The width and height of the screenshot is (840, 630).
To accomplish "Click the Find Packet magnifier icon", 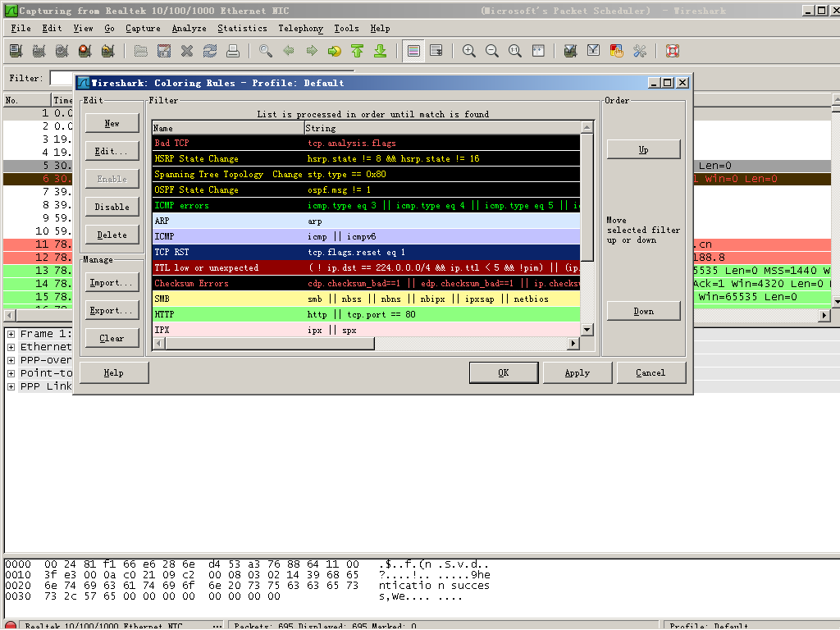I will pos(265,51).
